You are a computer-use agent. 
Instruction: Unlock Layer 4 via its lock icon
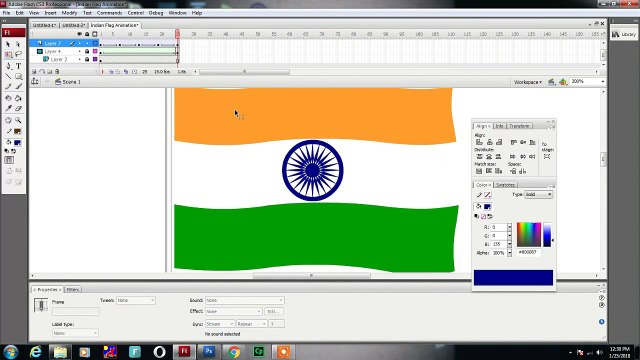coord(87,51)
